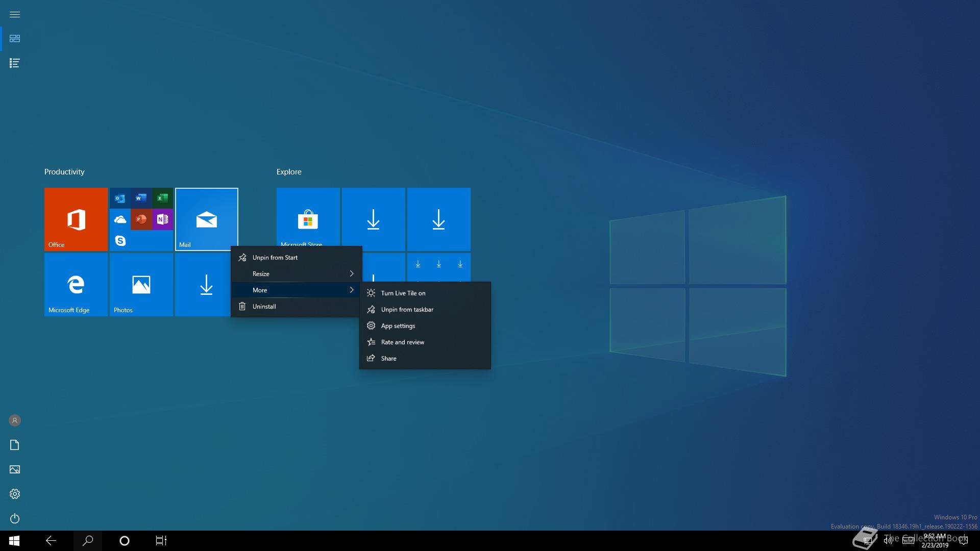Launch Excel from the Office folder tile
The image size is (980, 551).
tap(162, 198)
